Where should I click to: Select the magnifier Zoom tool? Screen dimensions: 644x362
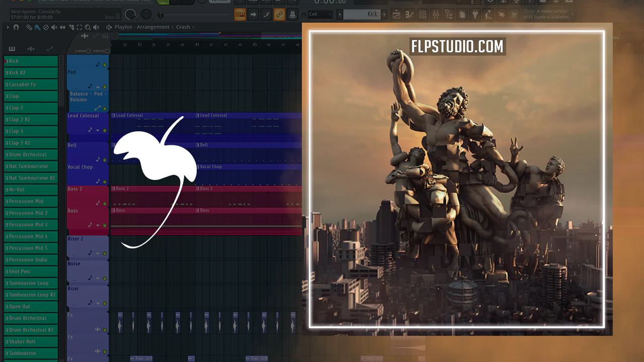(x=88, y=27)
